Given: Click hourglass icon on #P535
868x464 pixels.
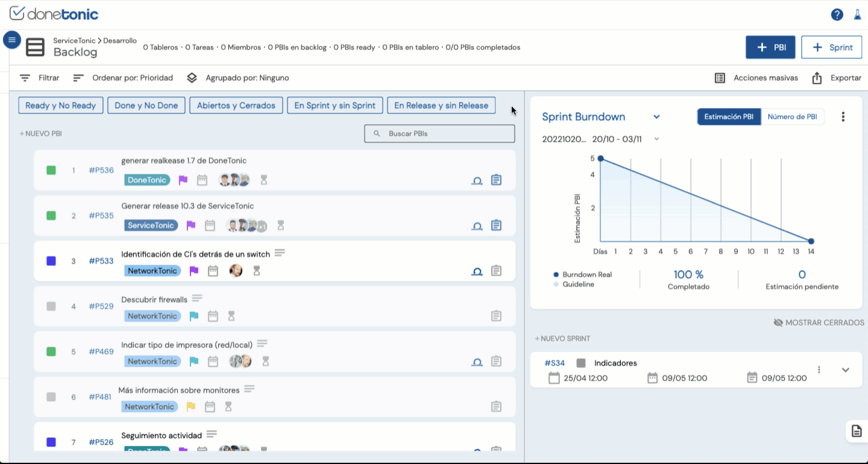Looking at the screenshot, I should (280, 225).
